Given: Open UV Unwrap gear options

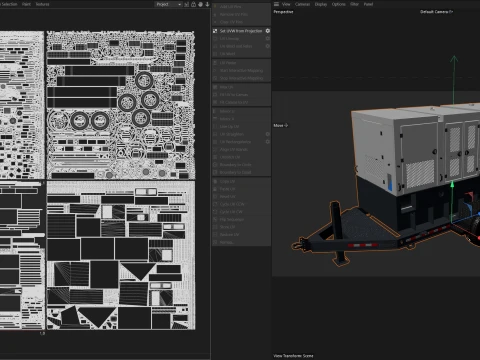Looking at the screenshot, I should coord(268,38).
